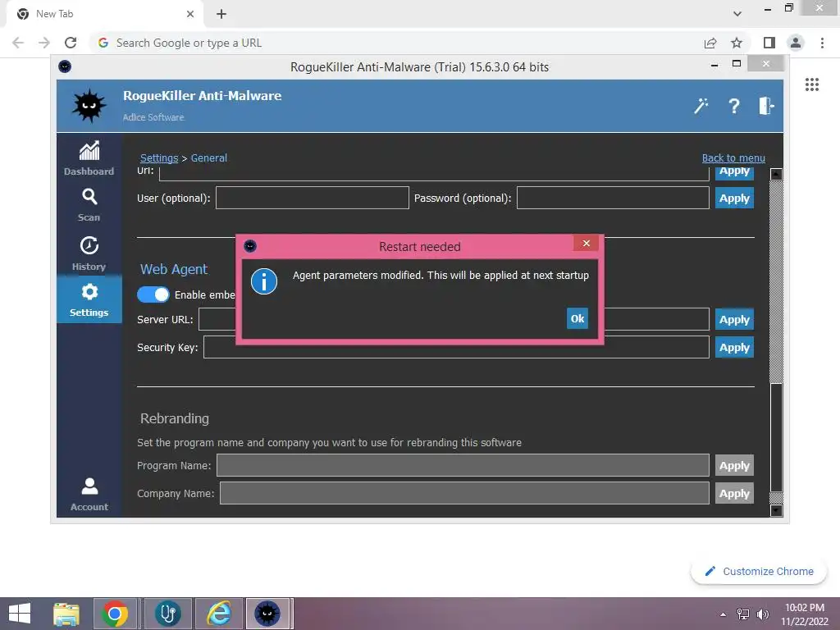Focus the User (optional) input field
The height and width of the screenshot is (630, 840).
tap(313, 198)
